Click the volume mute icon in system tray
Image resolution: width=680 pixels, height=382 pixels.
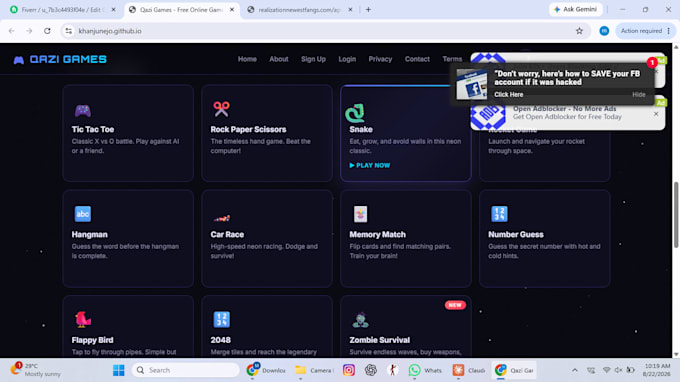(618, 370)
